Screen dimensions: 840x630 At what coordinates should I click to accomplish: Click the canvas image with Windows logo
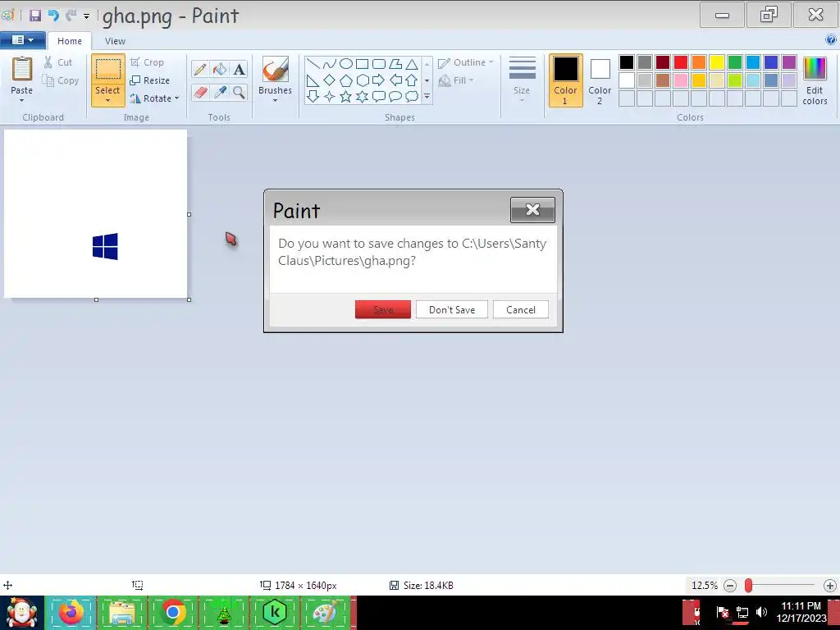coord(96,214)
